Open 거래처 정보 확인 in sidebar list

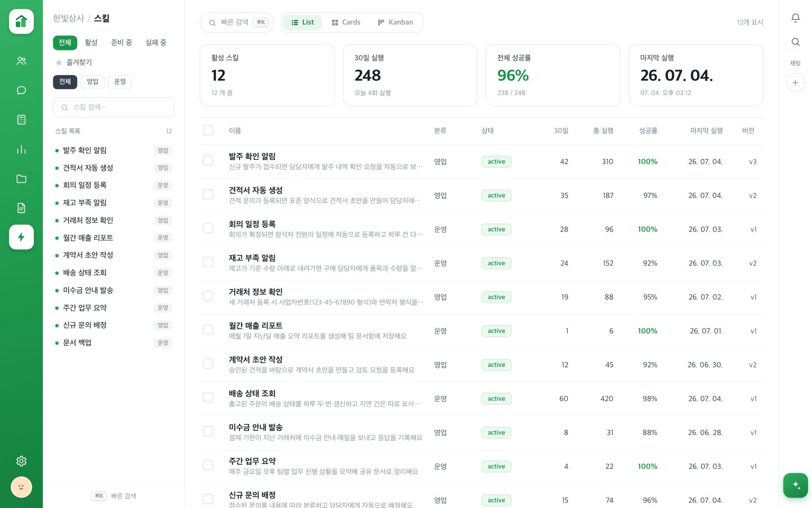click(114, 220)
